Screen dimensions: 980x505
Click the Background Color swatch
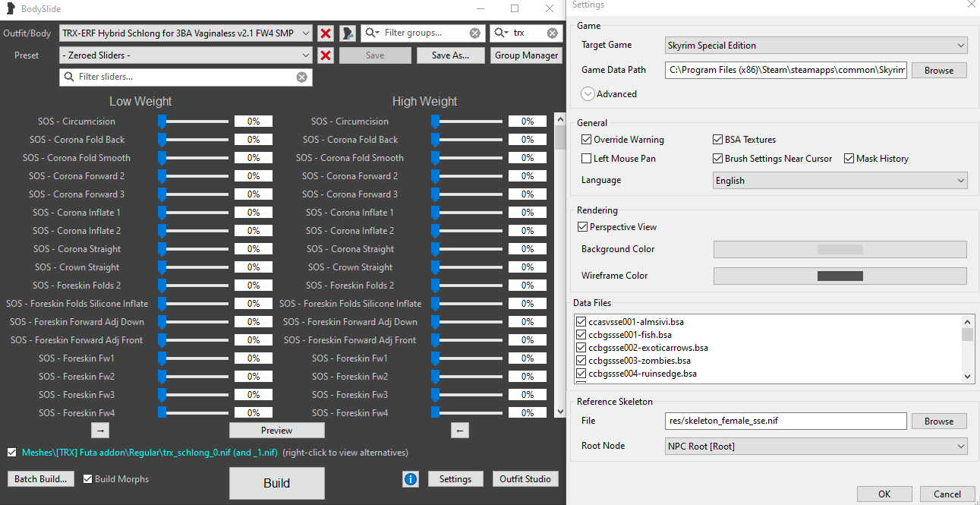pyautogui.click(x=840, y=249)
